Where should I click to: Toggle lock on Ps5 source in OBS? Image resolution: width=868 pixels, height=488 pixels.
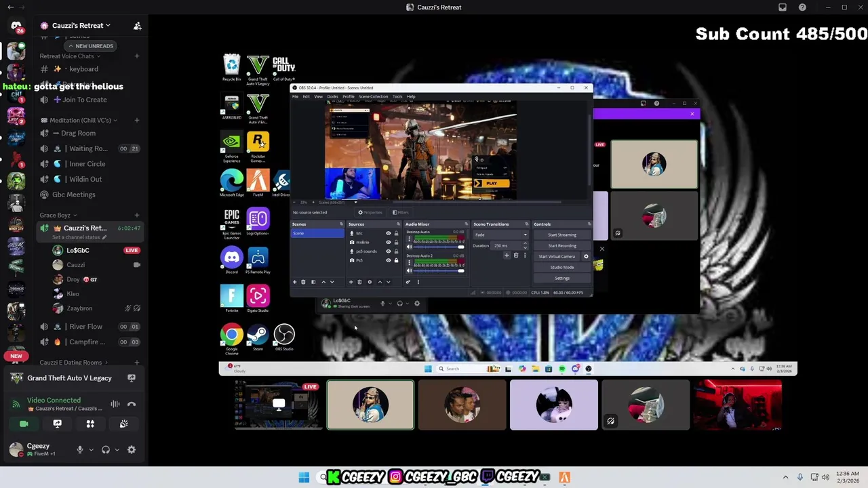click(x=397, y=260)
